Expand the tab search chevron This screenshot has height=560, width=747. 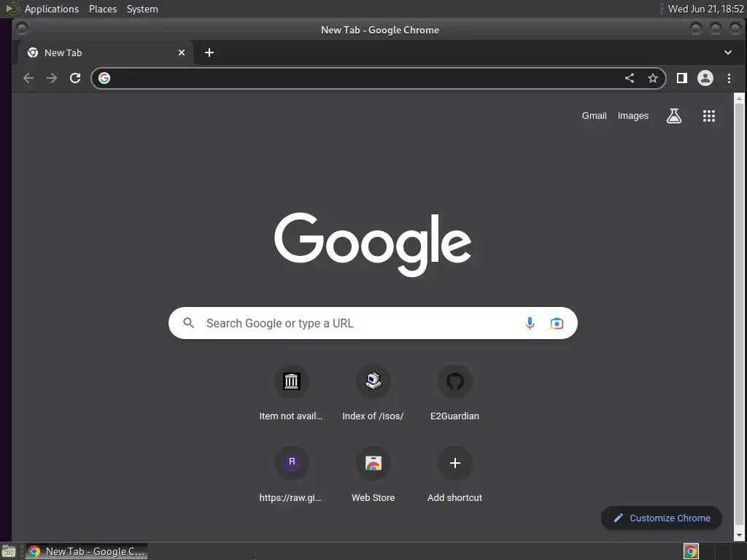pos(727,52)
